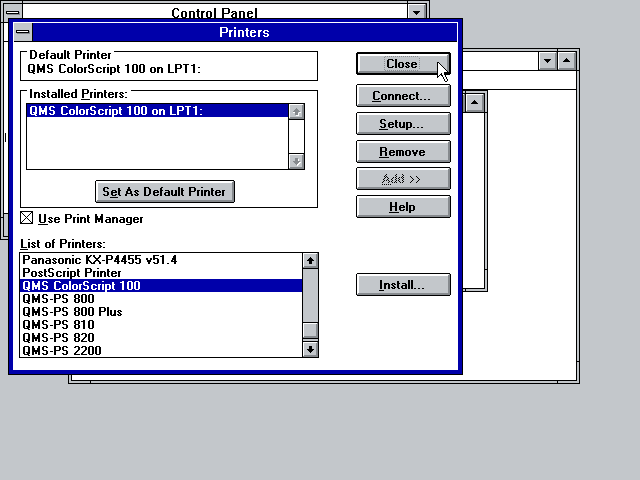
Task: Choose PostScript Printer from List of Printers
Action: [72, 273]
